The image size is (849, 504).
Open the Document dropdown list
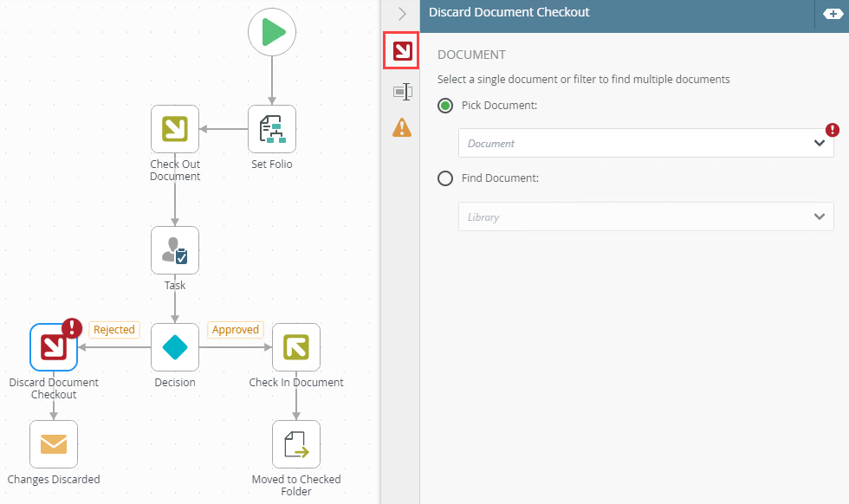click(x=645, y=144)
